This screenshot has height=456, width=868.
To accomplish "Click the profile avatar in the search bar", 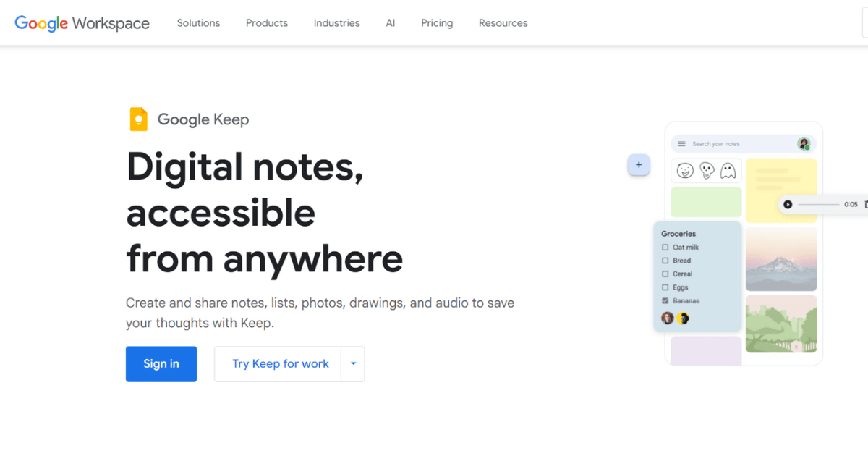I will click(805, 143).
